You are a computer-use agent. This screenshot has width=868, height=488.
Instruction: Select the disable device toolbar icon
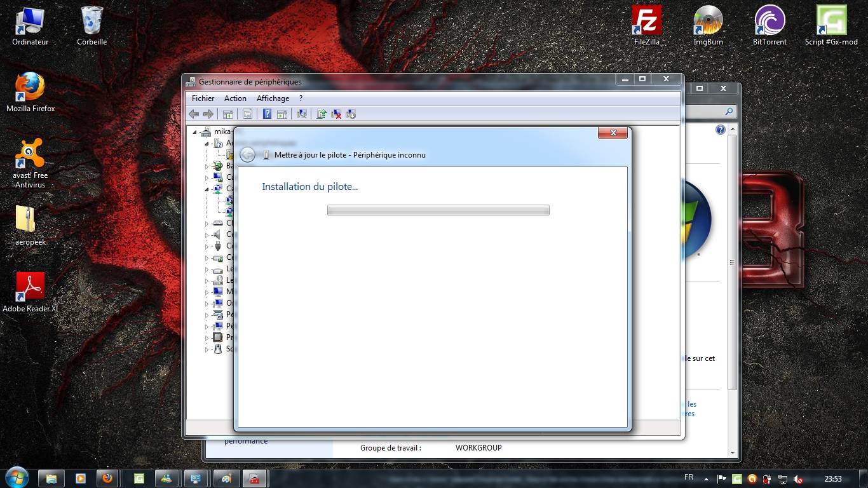pos(350,114)
